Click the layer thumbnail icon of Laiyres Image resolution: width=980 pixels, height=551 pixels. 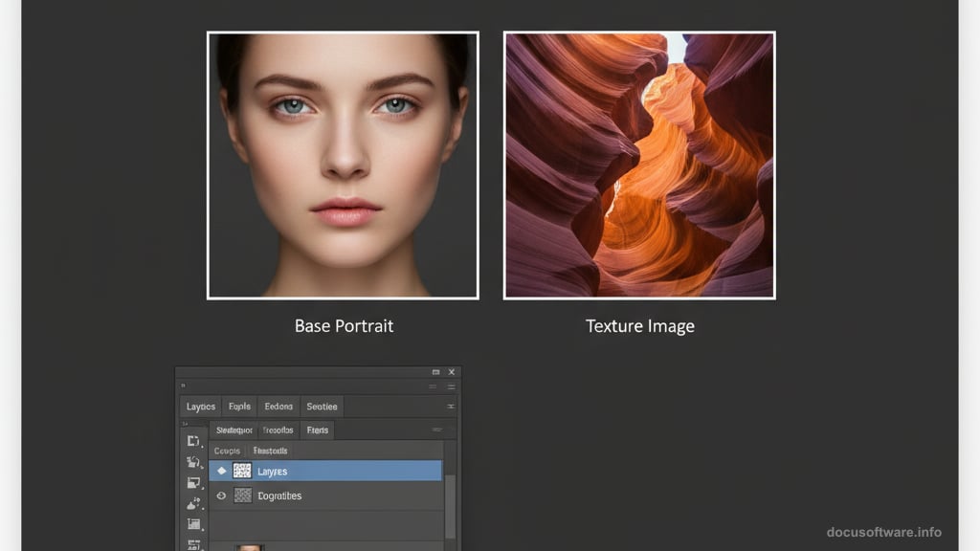(242, 471)
